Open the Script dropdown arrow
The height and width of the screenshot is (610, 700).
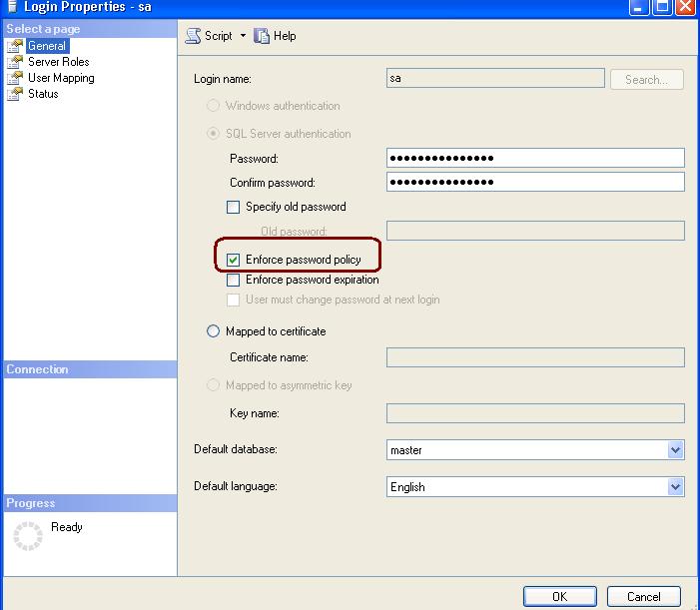tap(243, 36)
